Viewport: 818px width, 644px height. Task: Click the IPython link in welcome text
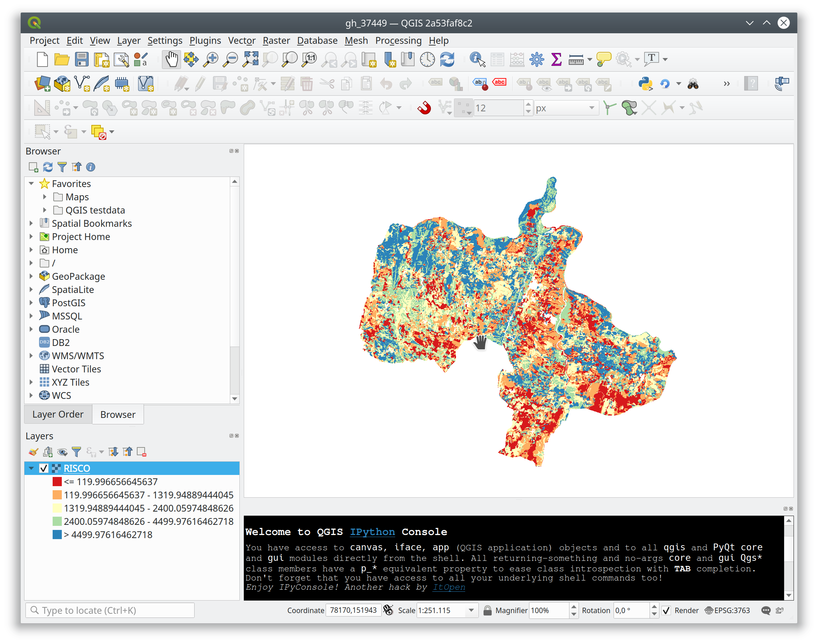372,532
